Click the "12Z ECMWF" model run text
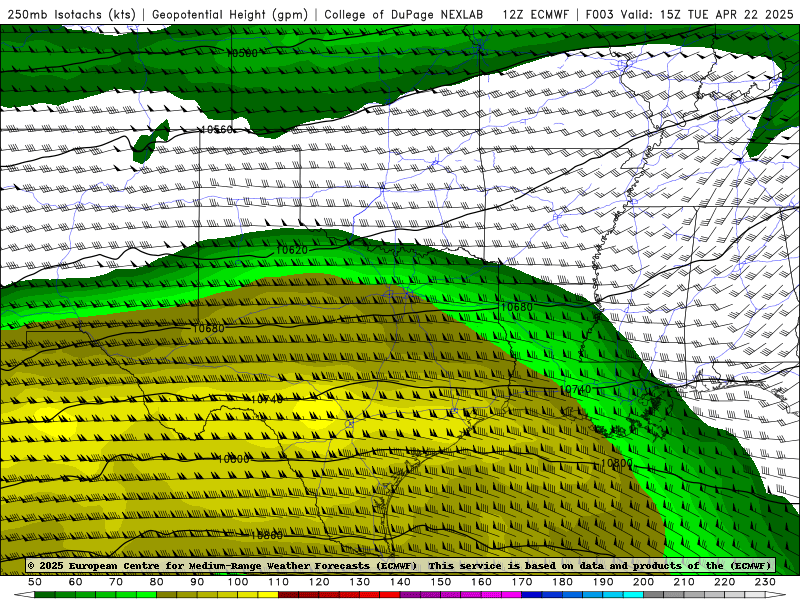 click(x=536, y=14)
